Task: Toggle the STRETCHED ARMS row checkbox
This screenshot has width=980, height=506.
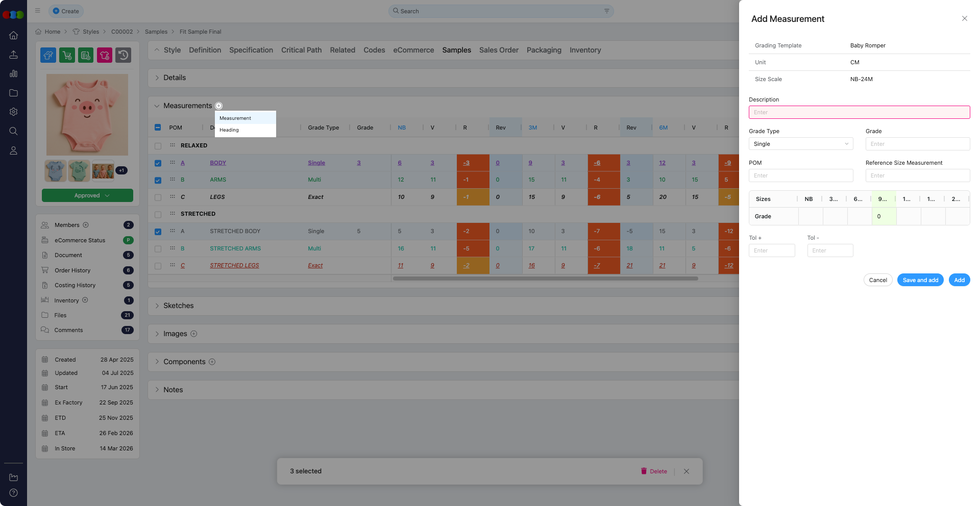Action: tap(158, 249)
